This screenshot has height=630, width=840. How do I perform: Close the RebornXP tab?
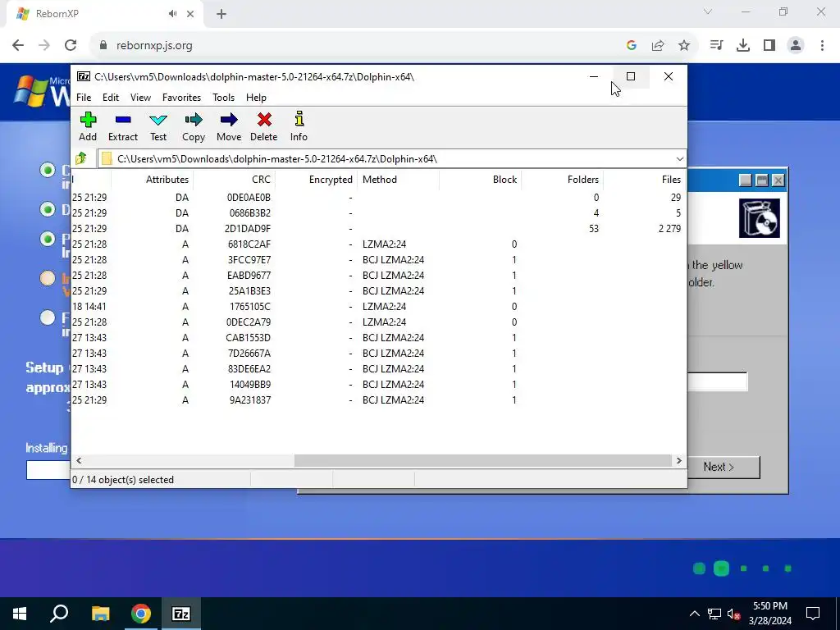point(190,15)
